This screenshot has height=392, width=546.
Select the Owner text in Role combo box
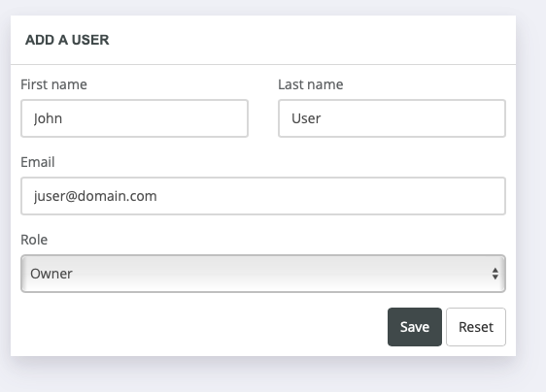[x=51, y=274]
